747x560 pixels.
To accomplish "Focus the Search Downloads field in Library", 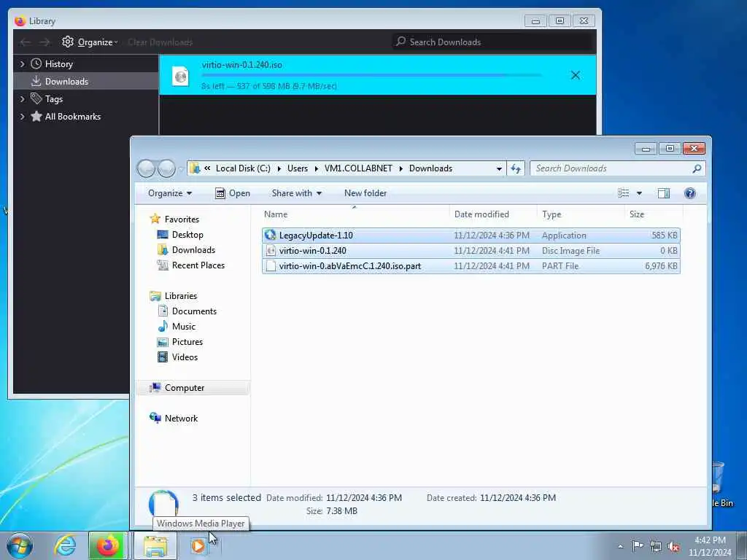I will [x=494, y=42].
